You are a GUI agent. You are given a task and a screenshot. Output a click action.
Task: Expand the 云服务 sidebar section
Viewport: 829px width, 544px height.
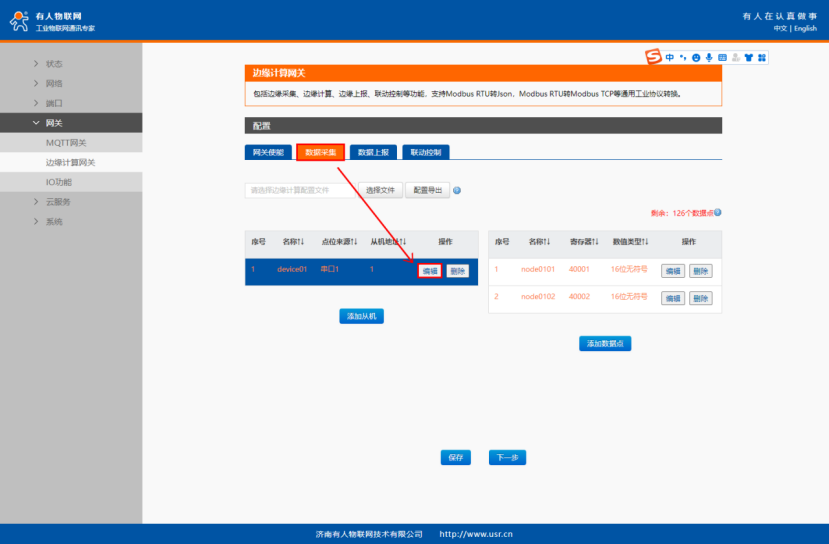click(58, 202)
